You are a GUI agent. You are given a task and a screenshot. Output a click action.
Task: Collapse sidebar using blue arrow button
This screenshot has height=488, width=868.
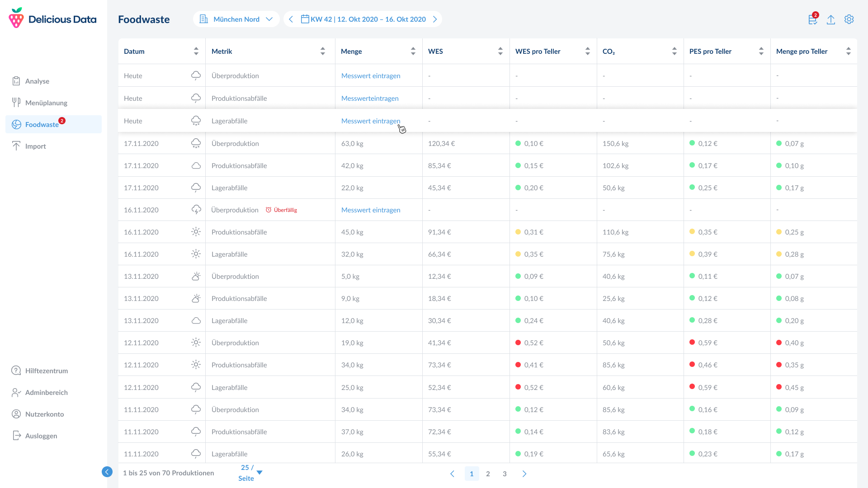pyautogui.click(x=107, y=472)
